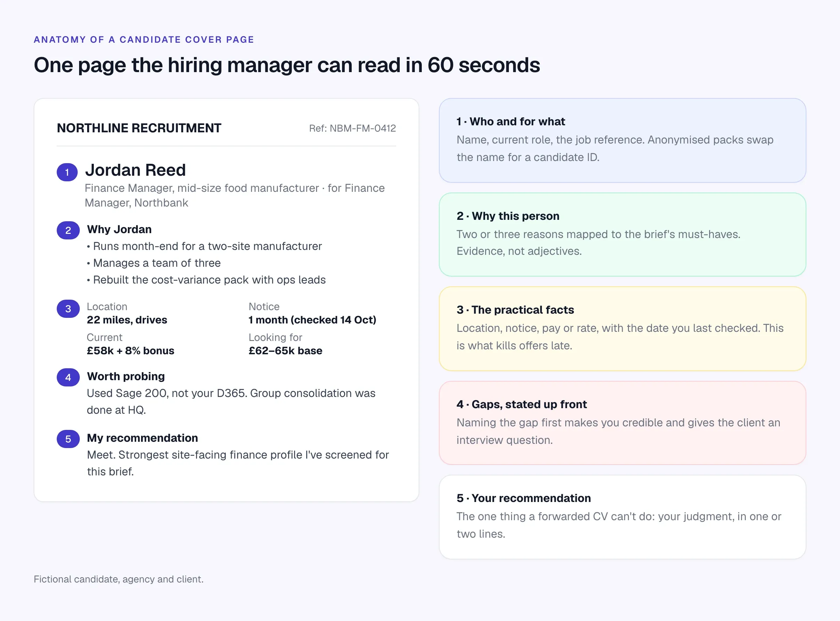Viewport: 840px width, 621px height.
Task: Click the headline 'One page the hiring manager can read in 60 seconds'
Action: coord(287,65)
